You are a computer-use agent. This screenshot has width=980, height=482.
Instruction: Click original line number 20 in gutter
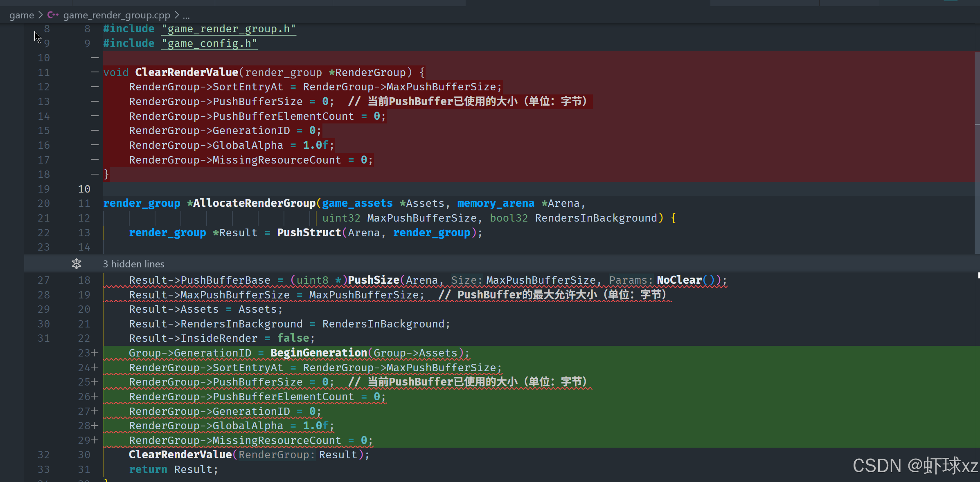point(43,203)
